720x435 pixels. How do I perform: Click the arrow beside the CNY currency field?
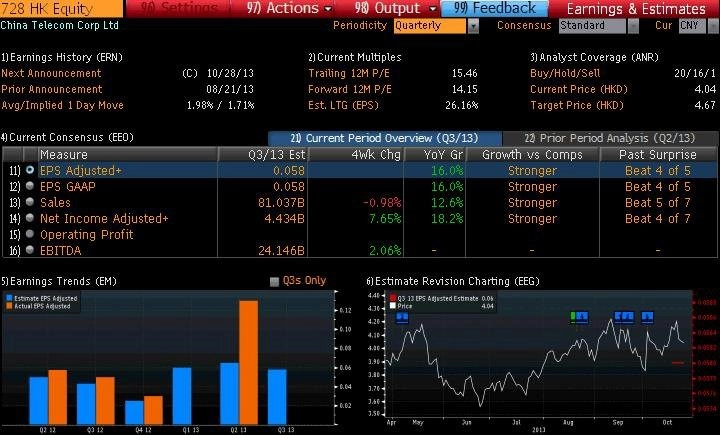(x=713, y=26)
